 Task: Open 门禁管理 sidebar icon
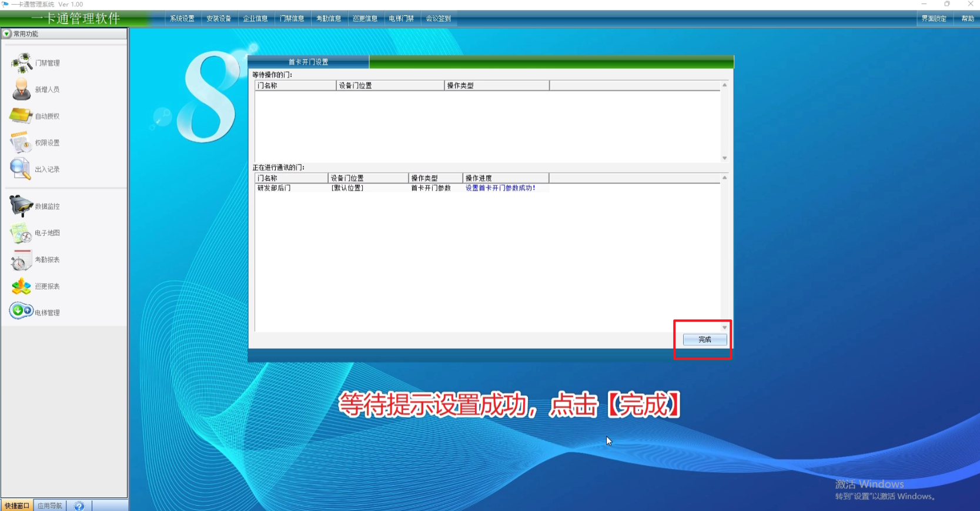tap(22, 63)
